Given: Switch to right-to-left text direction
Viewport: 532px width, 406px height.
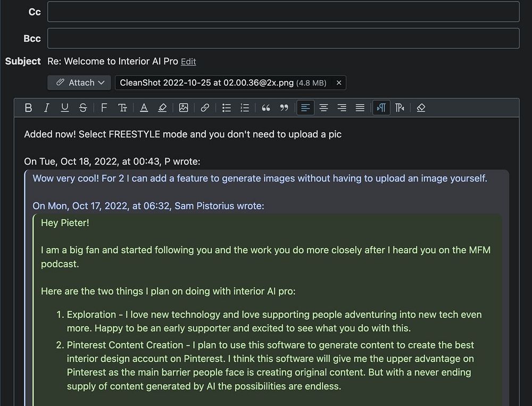Looking at the screenshot, I should pyautogui.click(x=400, y=108).
